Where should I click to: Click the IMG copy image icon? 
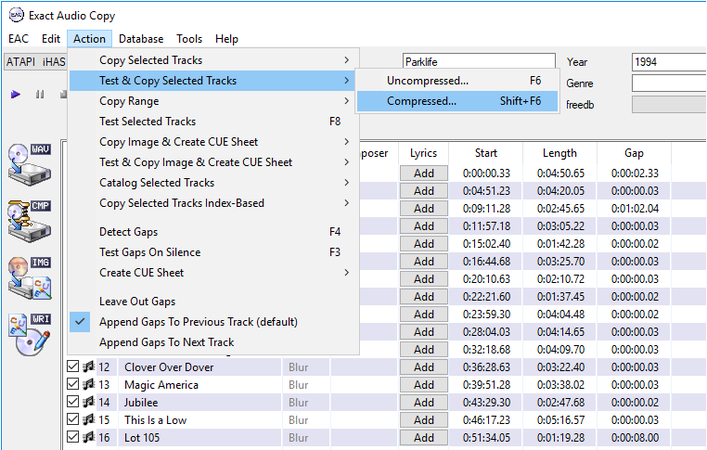pyautogui.click(x=29, y=278)
